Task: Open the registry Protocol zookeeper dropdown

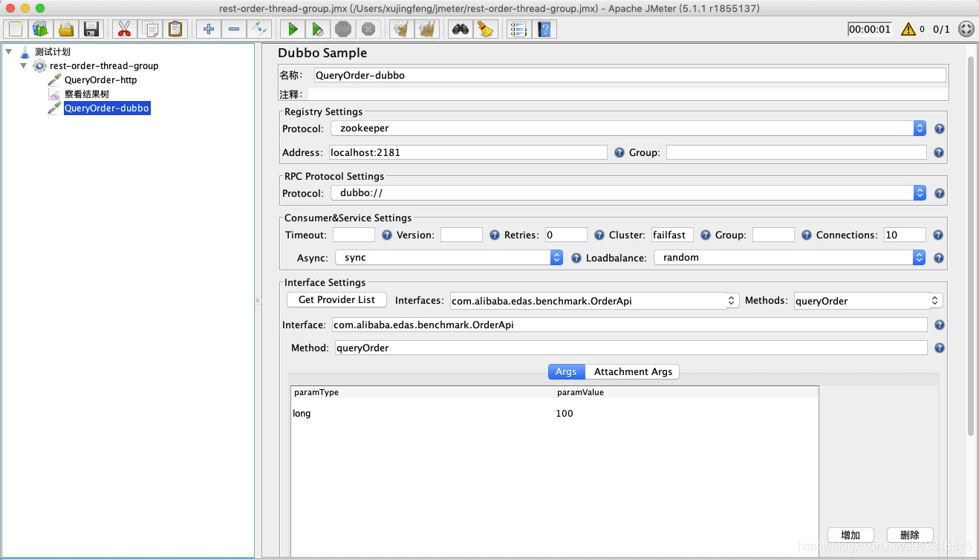Action: pos(628,128)
